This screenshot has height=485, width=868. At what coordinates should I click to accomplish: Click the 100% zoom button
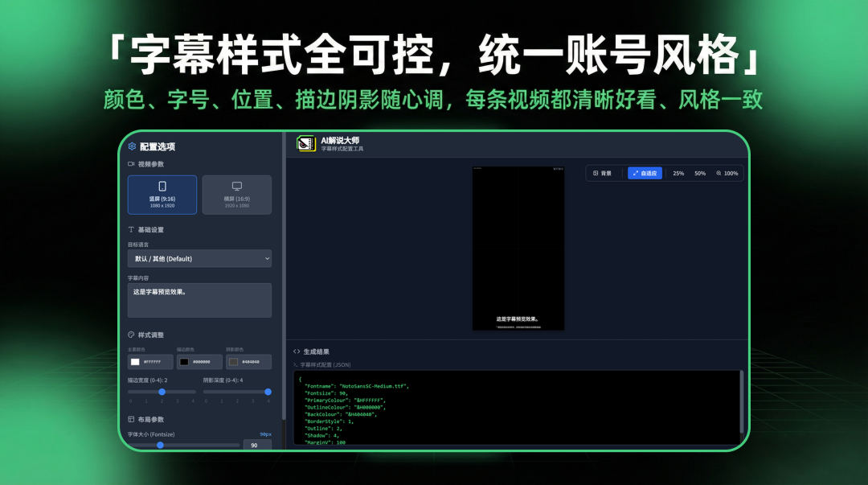pyautogui.click(x=729, y=173)
